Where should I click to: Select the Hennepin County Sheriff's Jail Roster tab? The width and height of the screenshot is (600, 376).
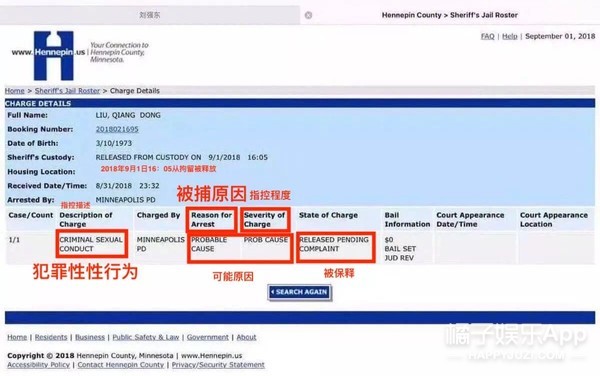[450, 15]
